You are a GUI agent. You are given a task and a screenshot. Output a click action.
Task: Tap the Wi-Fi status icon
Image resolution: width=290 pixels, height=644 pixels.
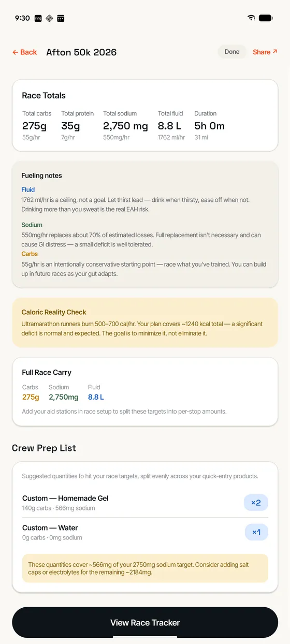point(251,18)
